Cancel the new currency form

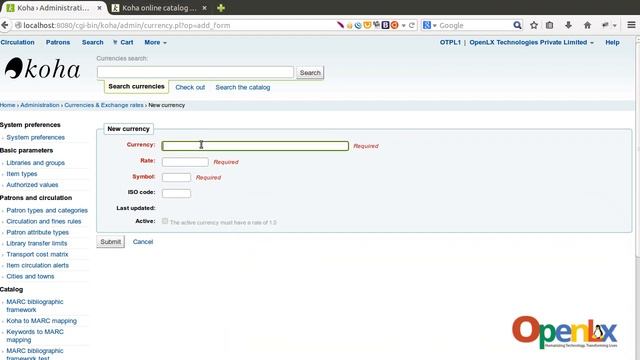[143, 242]
